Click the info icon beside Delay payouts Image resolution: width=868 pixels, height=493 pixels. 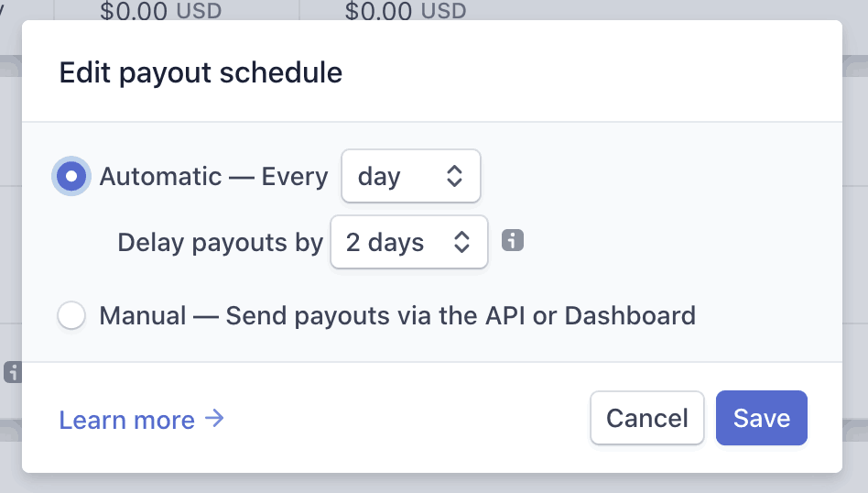click(513, 241)
